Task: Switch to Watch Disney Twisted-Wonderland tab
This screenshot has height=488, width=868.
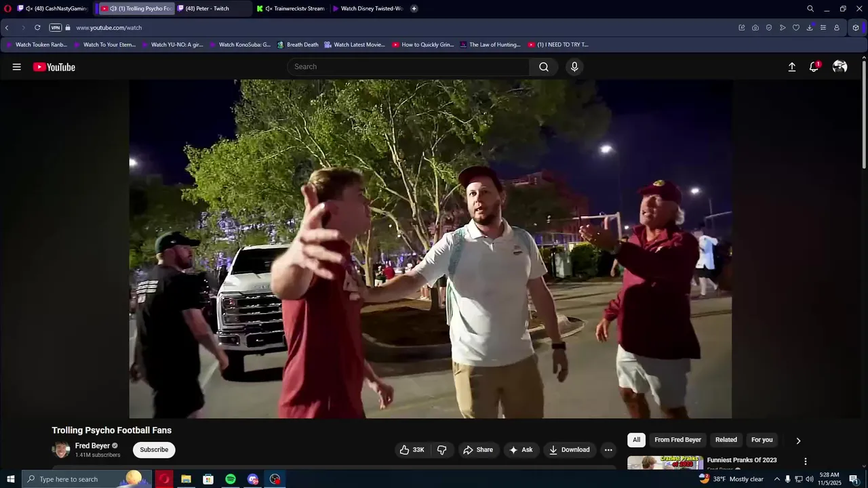Action: pos(368,8)
